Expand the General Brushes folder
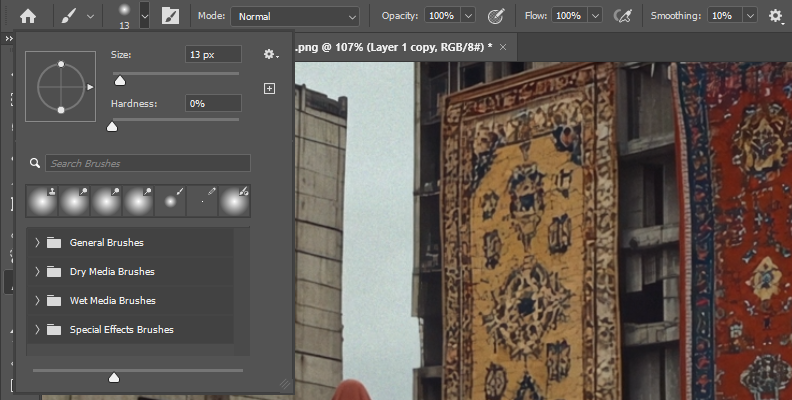 click(x=37, y=243)
